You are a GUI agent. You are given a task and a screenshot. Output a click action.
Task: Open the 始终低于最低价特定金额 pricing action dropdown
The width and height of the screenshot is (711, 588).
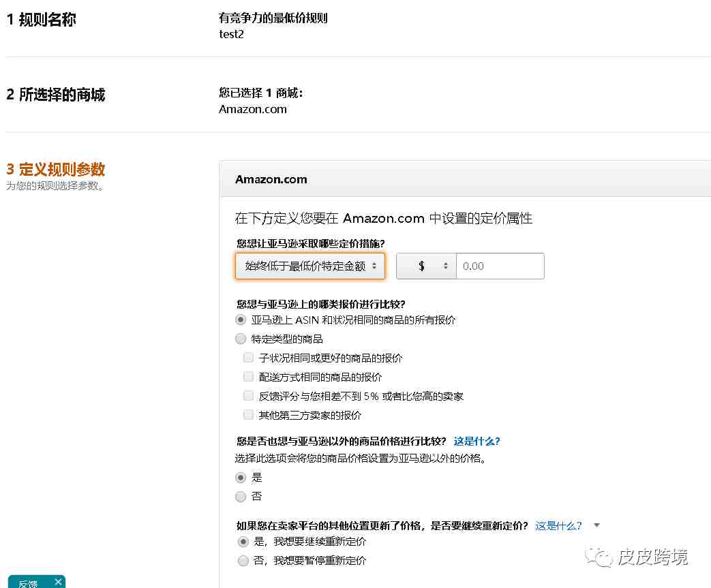pyautogui.click(x=310, y=266)
